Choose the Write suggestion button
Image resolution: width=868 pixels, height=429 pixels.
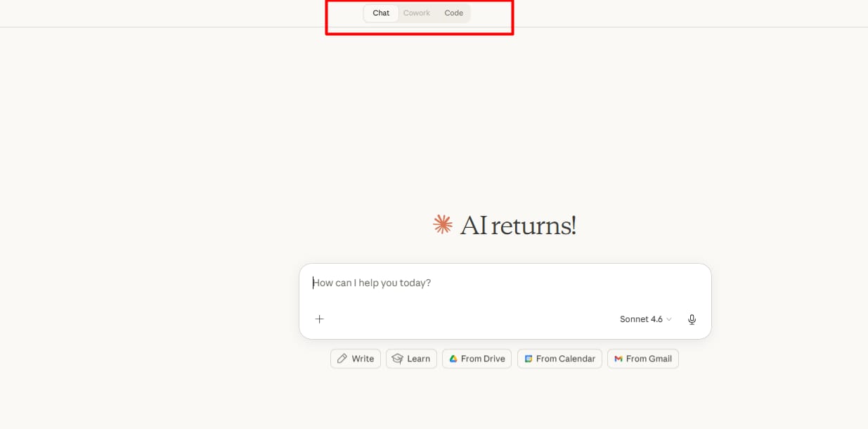pos(356,359)
